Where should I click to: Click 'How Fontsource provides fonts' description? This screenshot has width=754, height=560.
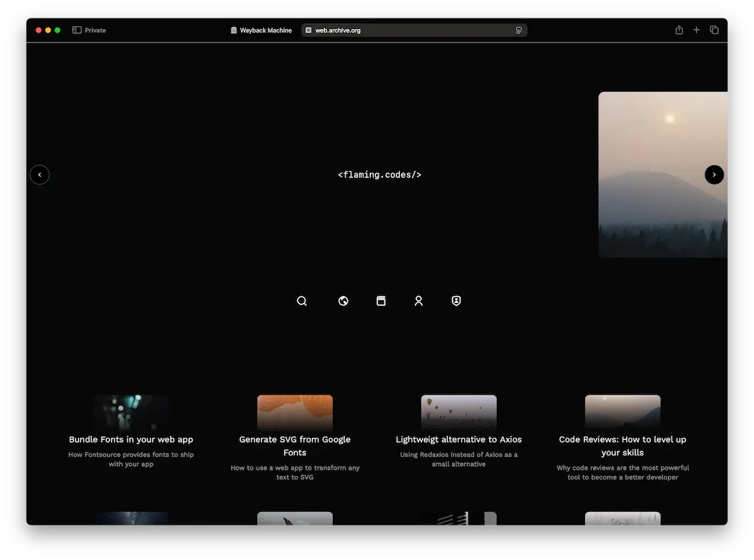click(x=131, y=459)
